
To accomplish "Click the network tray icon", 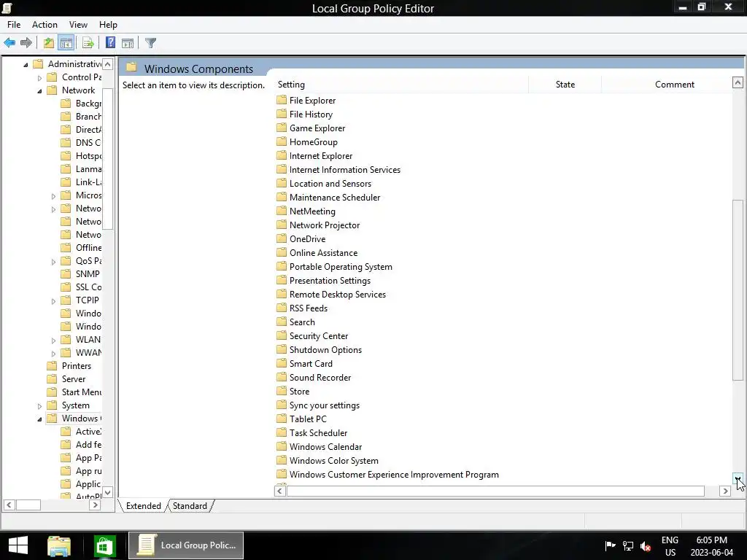I will 628,545.
